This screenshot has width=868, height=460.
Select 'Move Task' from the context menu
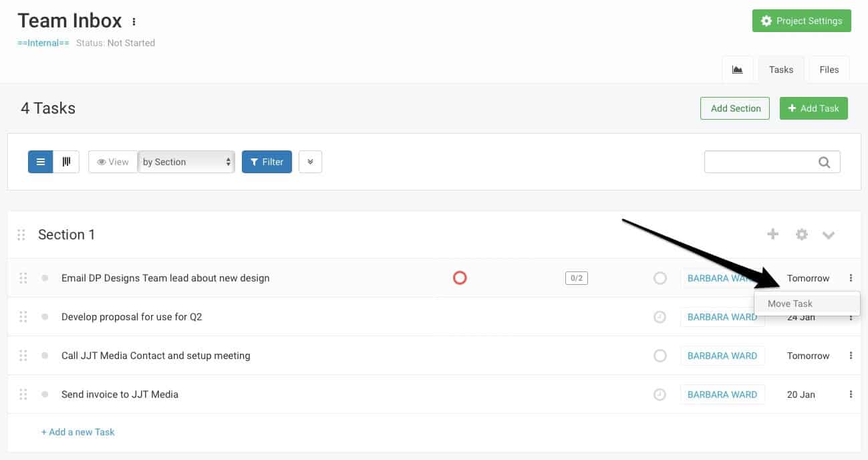[x=790, y=303]
